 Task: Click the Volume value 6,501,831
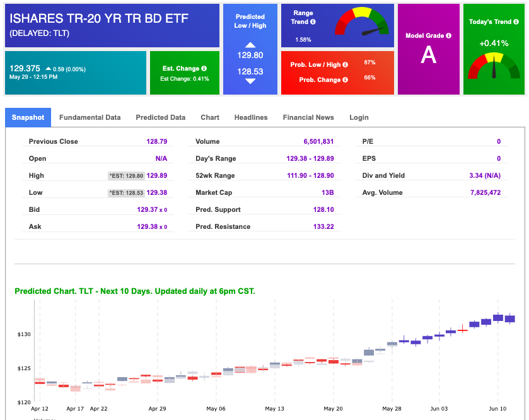(318, 141)
